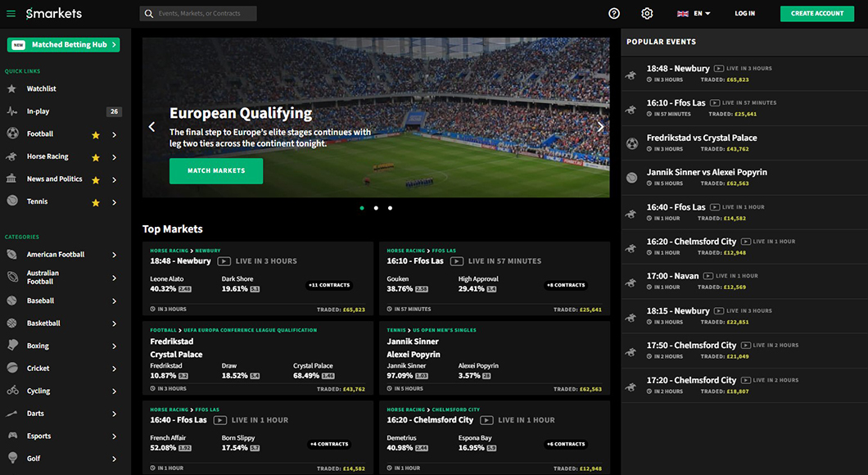Screen dimensions: 868x475
Task: Open 17:00 - Navan popular event
Action: [x=744, y=281]
